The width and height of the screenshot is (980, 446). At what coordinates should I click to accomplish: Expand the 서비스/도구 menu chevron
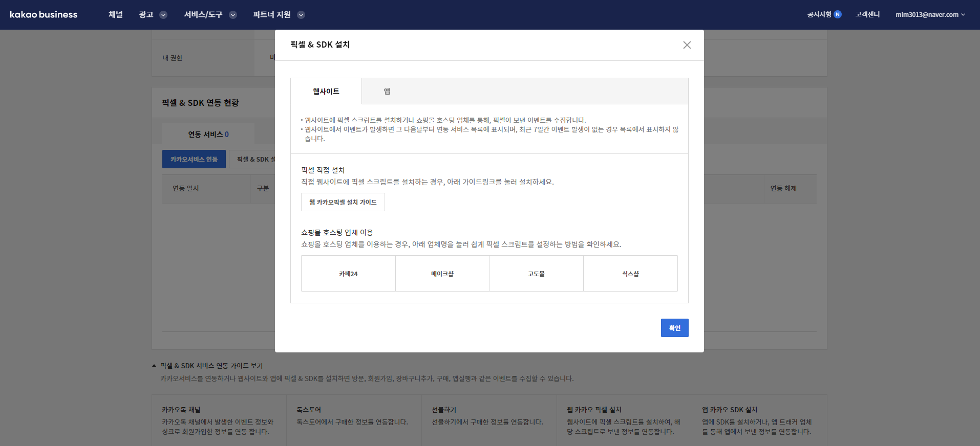coord(233,15)
